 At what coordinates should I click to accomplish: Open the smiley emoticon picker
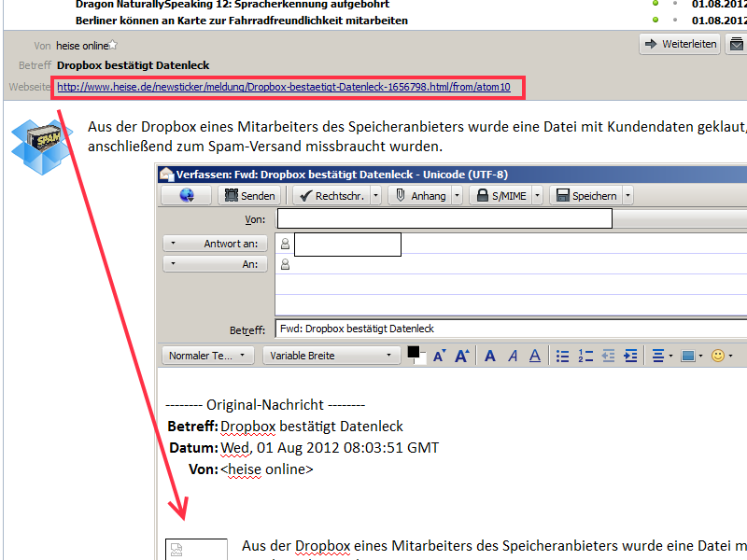718,356
